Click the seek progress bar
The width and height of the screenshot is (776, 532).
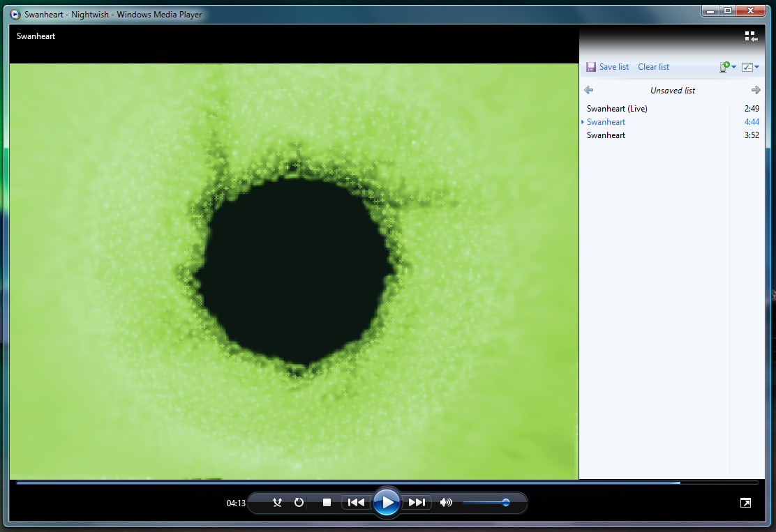click(387, 482)
